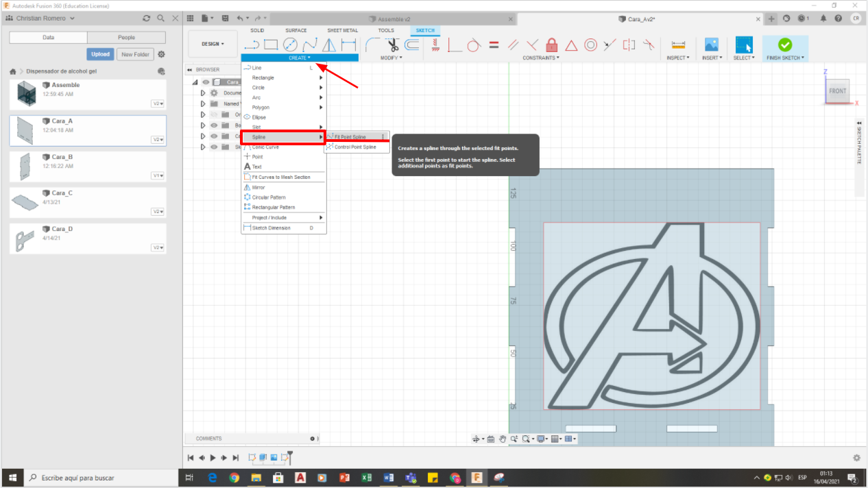Search in the data panel
Viewport: 868px width, 488px height.
click(x=160, y=19)
